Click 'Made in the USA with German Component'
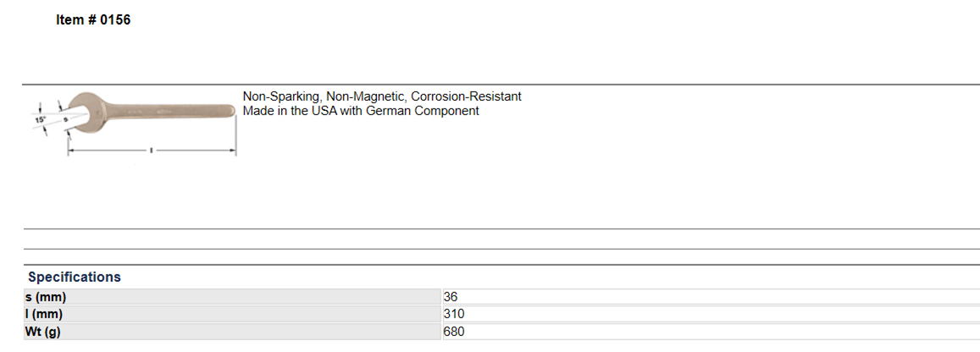This screenshot has height=352, width=980. (x=361, y=111)
